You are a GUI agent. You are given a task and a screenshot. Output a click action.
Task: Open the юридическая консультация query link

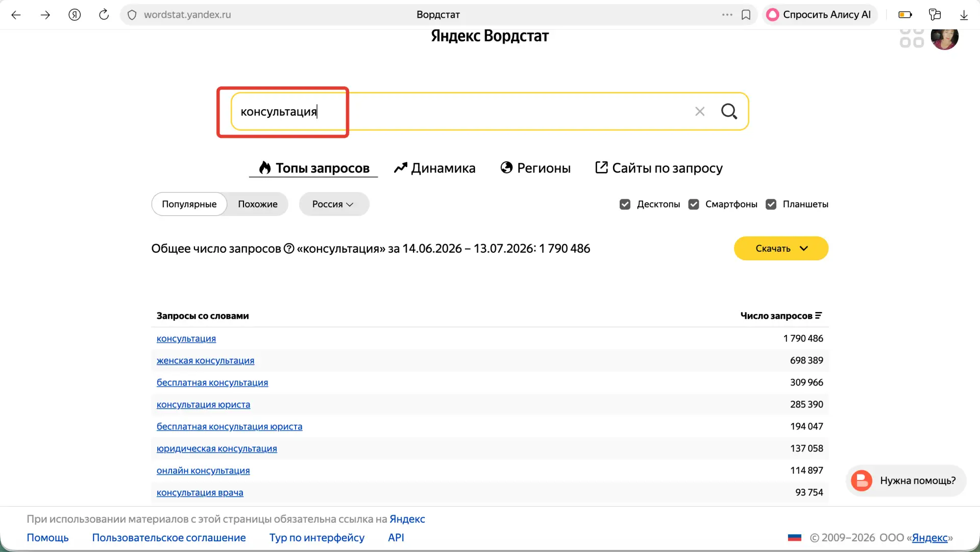coord(217,448)
